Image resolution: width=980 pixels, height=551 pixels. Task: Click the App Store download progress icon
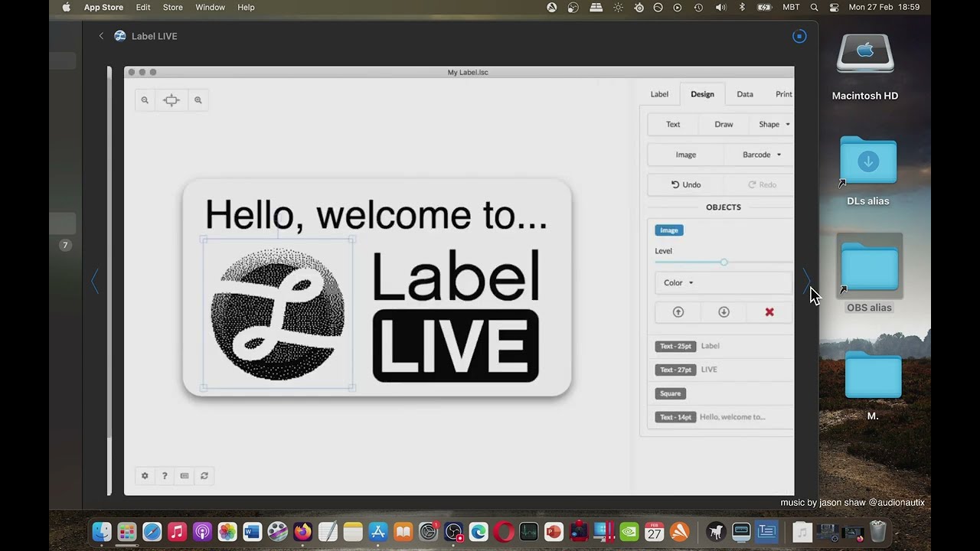[799, 36]
